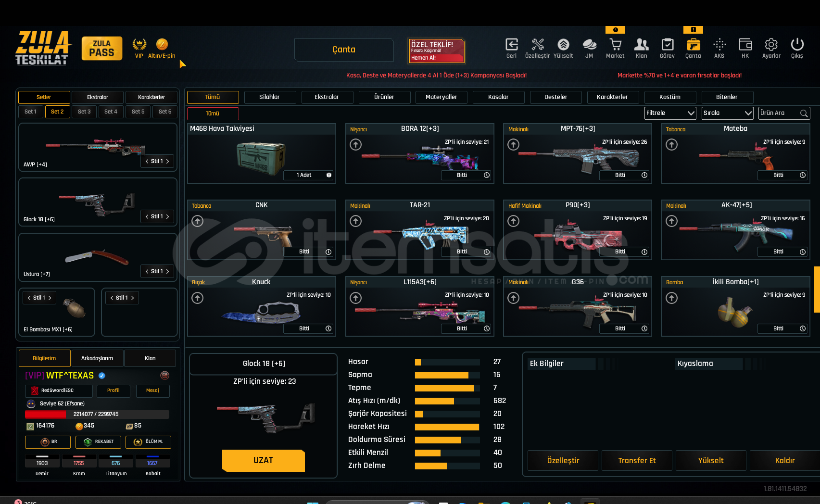Switch to Silahlar category tab
The height and width of the screenshot is (504, 820).
click(x=270, y=97)
